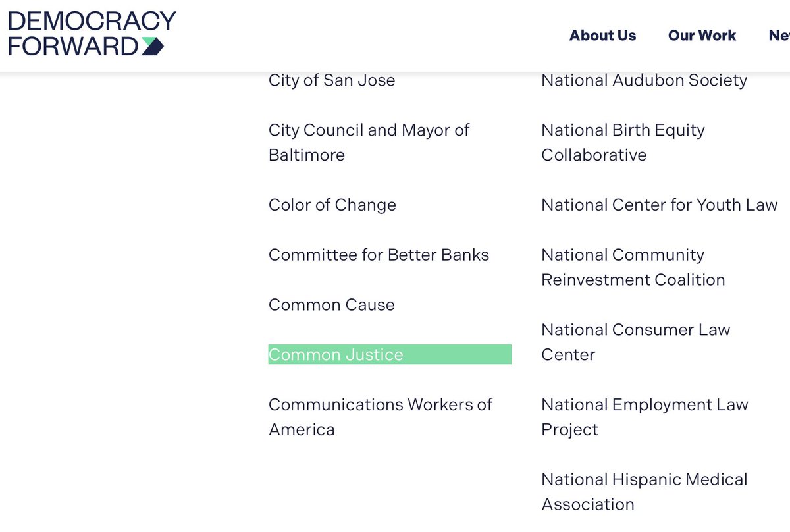Open the About Us menu

[602, 36]
